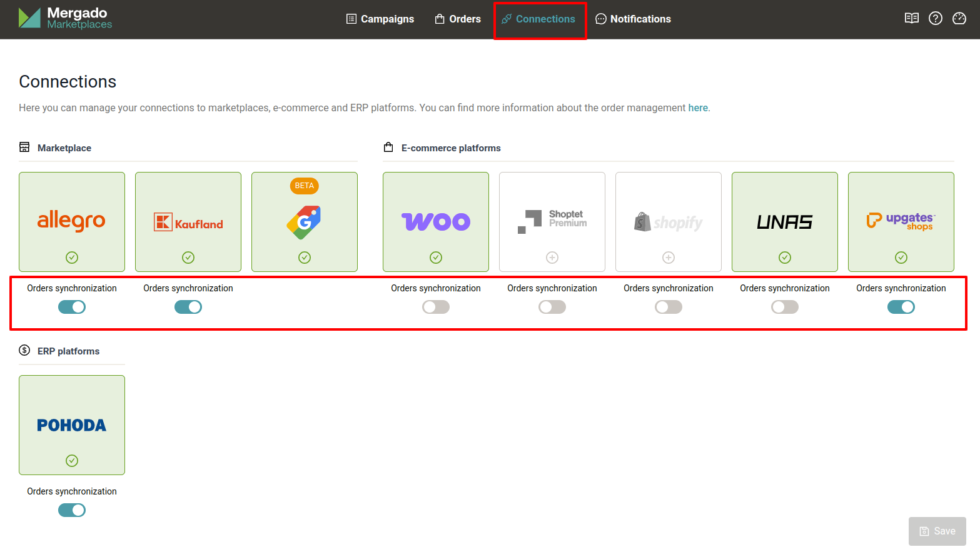Viewport: 980px width, 547px height.
Task: Disable Allegro orders synchronization toggle
Action: (72, 307)
